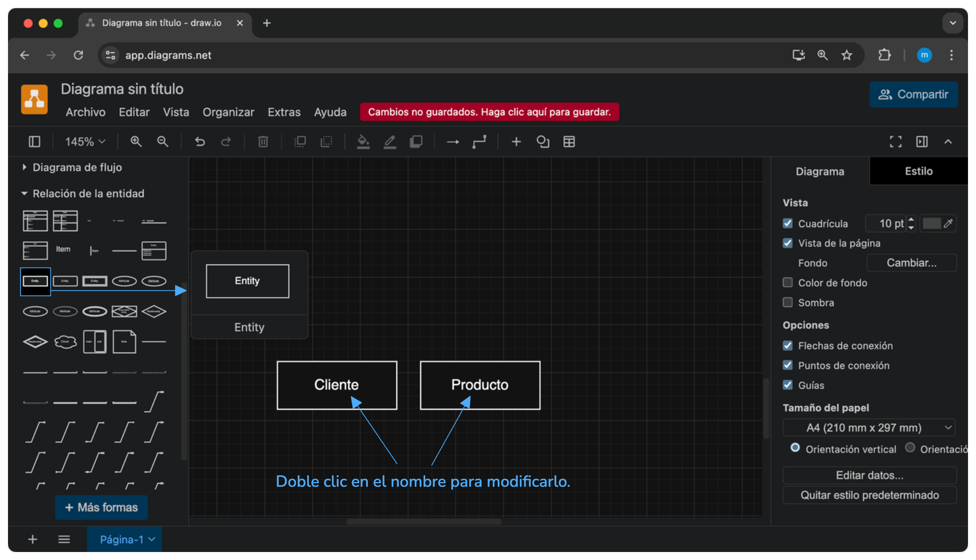The image size is (976, 560).
Task: Open the Organizar menu
Action: pos(228,112)
